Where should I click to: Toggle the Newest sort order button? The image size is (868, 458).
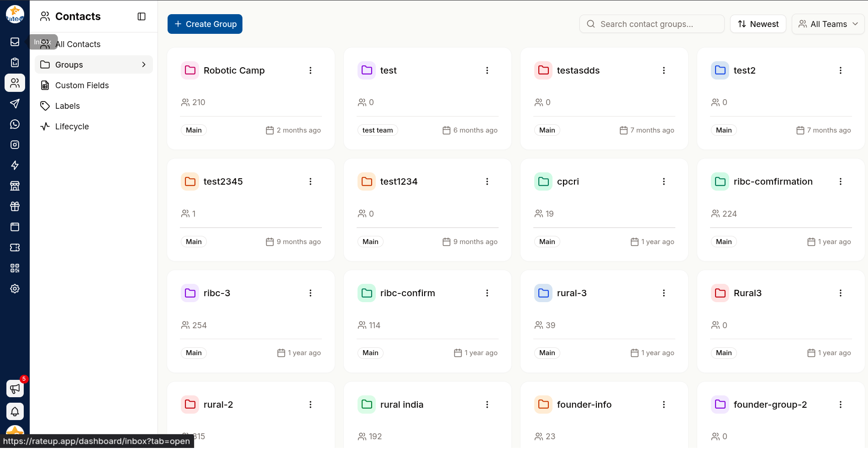[758, 24]
